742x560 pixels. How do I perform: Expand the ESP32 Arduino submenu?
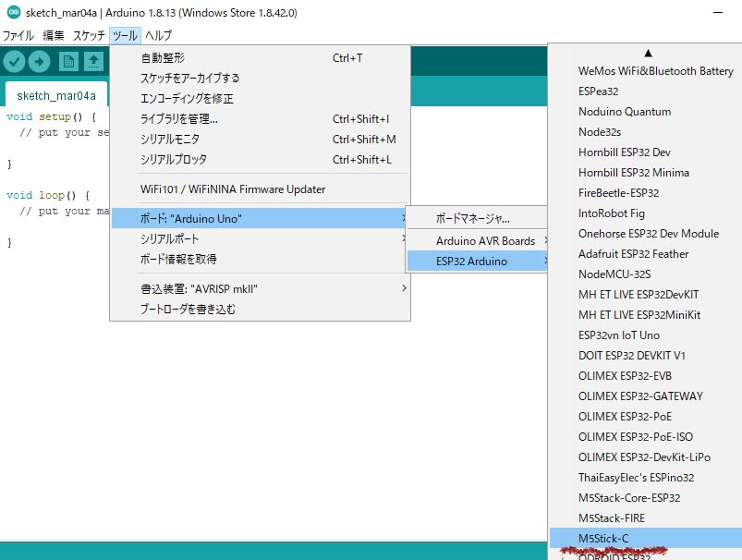pyautogui.click(x=477, y=261)
